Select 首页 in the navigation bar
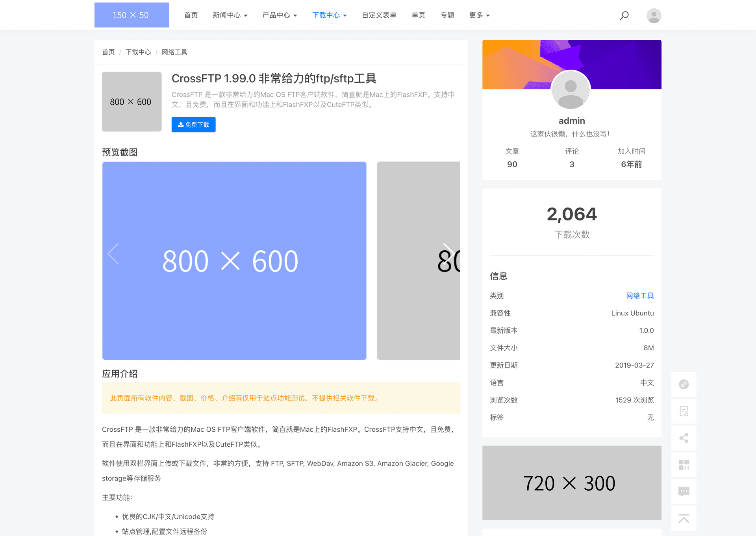The width and height of the screenshot is (756, 536). (191, 15)
